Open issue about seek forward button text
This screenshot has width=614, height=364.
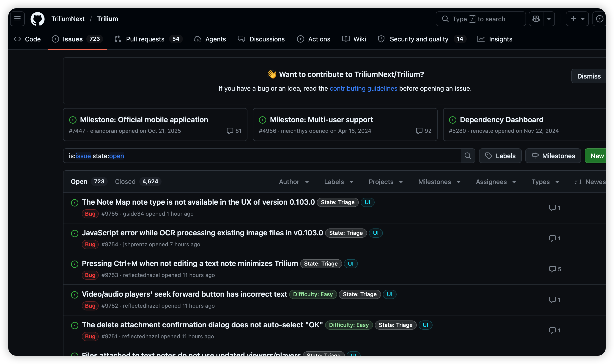(184, 294)
